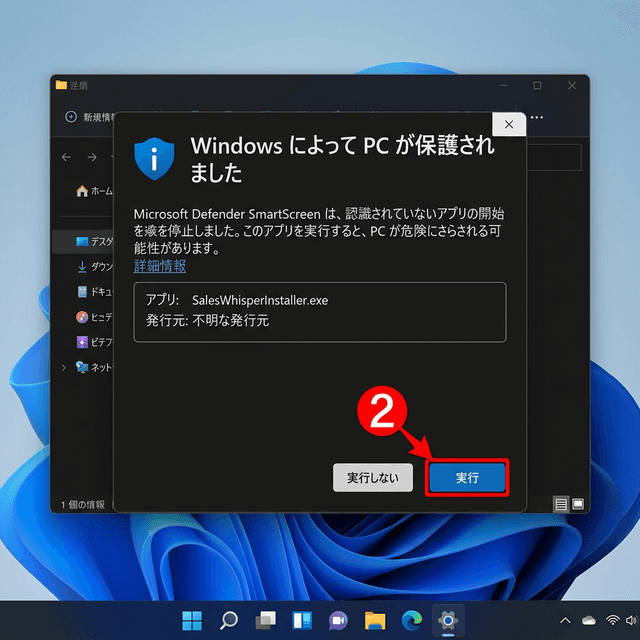Minimize the File Explorer window
The width and height of the screenshot is (640, 640).
pyautogui.click(x=503, y=85)
